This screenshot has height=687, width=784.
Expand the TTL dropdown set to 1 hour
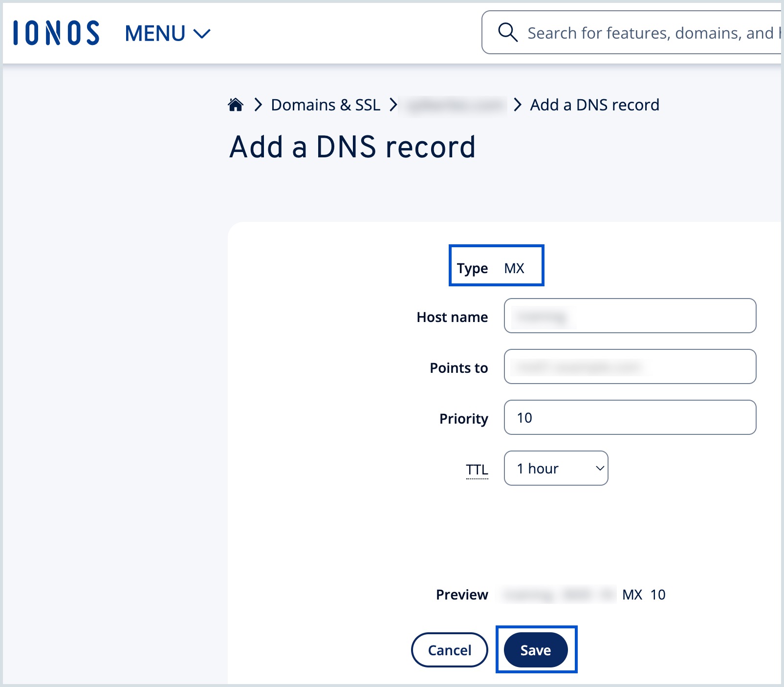tap(556, 469)
